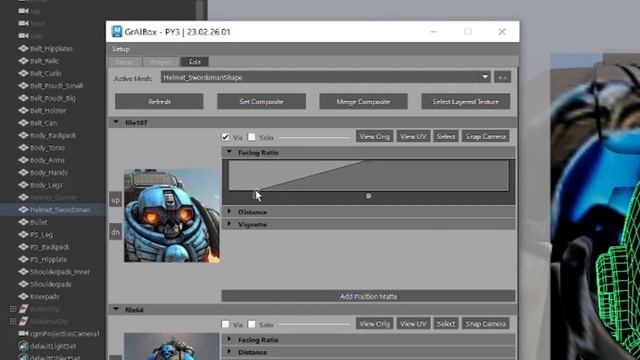This screenshot has height=360, width=640.
Task: Open the Setup menu in GrAIBox
Action: 121,49
